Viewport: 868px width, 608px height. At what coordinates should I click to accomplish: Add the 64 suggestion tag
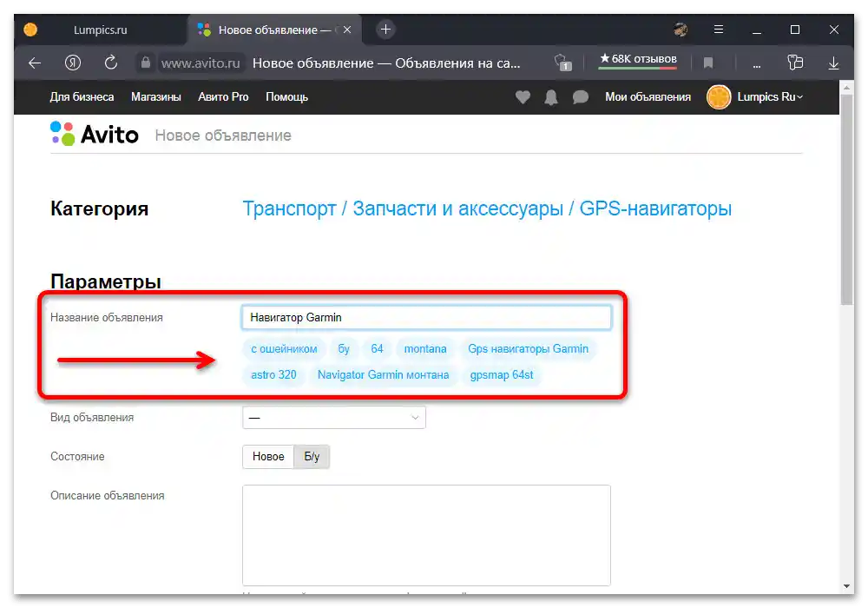pyautogui.click(x=377, y=349)
